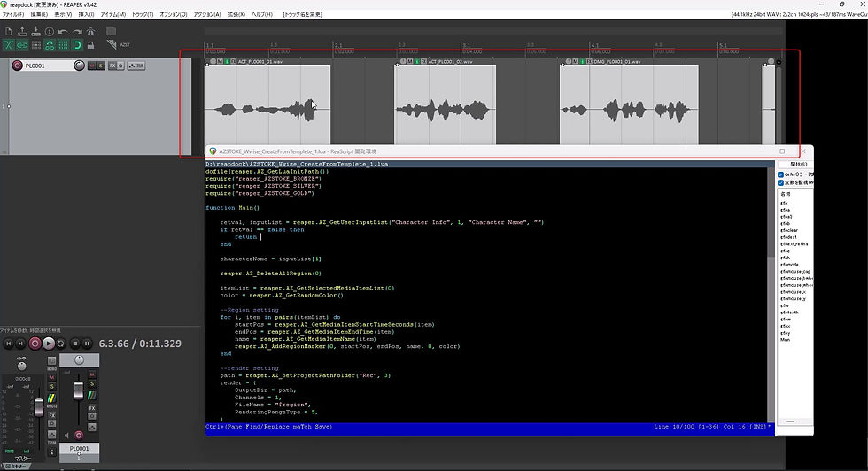868x471 pixels.
Task: Click the Undo arrow icon
Action: pos(63,32)
